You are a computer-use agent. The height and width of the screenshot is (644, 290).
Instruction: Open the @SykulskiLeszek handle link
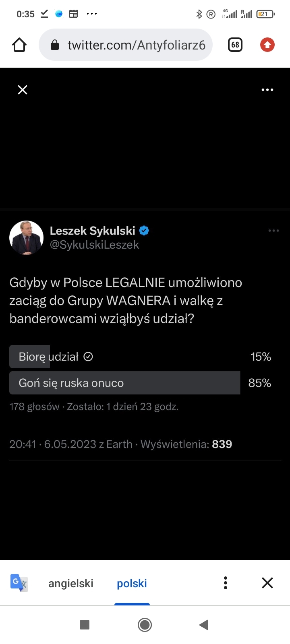pyautogui.click(x=94, y=245)
